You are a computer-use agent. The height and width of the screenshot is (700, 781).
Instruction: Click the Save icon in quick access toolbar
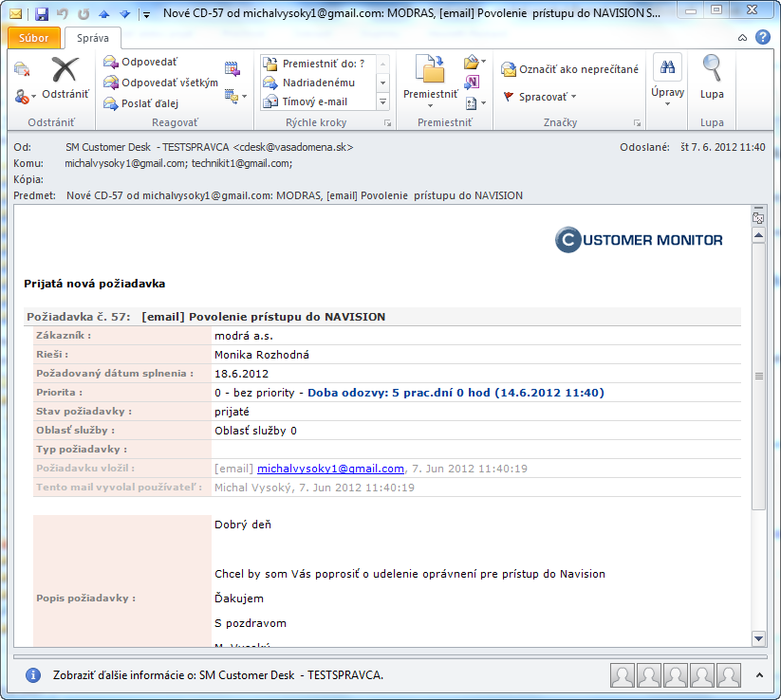(x=42, y=14)
